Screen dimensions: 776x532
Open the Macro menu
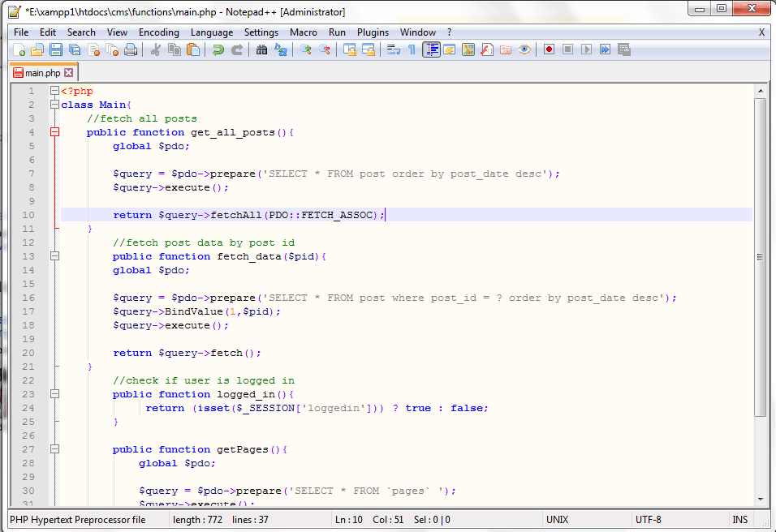[x=304, y=32]
